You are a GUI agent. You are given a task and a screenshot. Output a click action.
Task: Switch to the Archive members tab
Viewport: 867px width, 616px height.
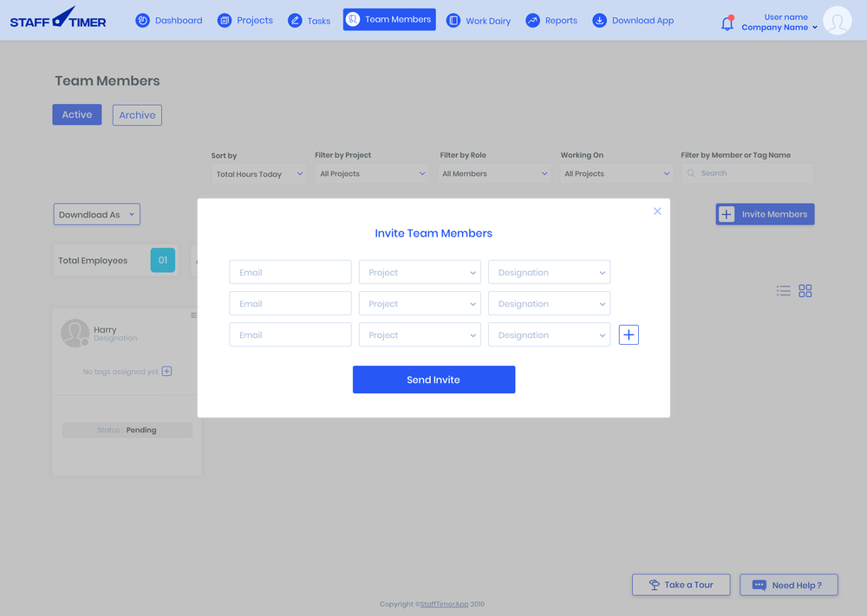(x=137, y=115)
